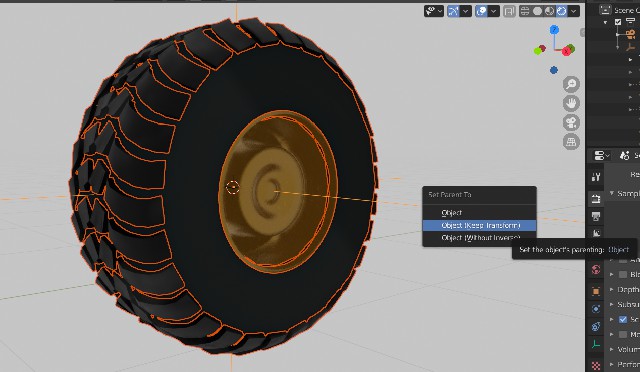Viewport: 640px width, 372px height.
Task: Toggle X-ray mode button
Action: (x=509, y=11)
